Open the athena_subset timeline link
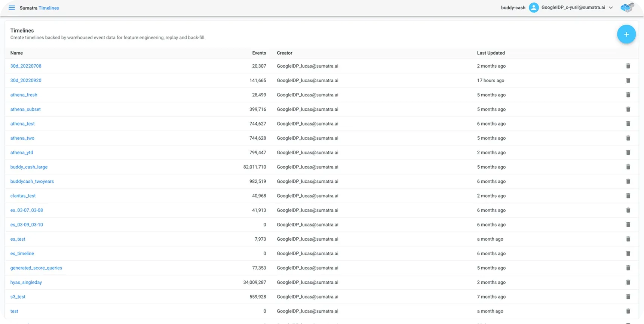The height and width of the screenshot is (324, 644). (25, 109)
